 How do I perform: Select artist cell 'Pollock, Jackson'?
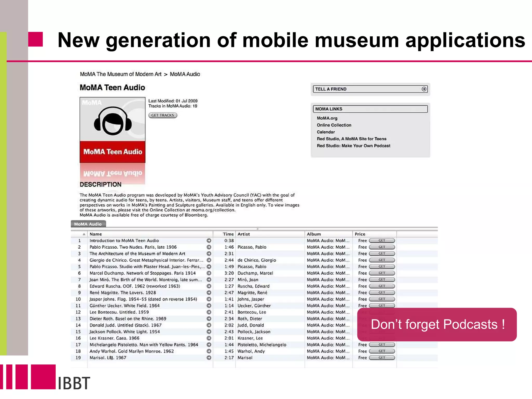[254, 332]
